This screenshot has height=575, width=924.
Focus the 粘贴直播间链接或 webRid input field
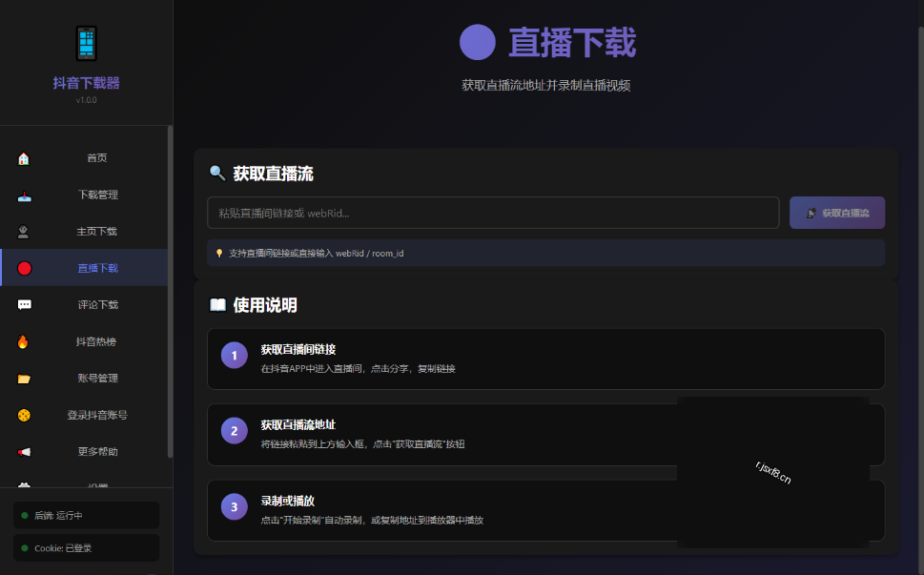493,213
